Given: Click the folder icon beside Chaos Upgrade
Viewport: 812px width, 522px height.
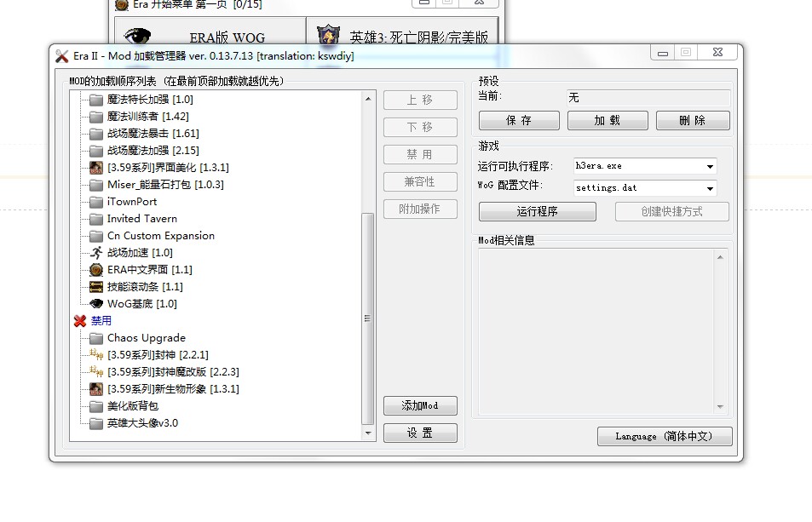Looking at the screenshot, I should click(95, 338).
